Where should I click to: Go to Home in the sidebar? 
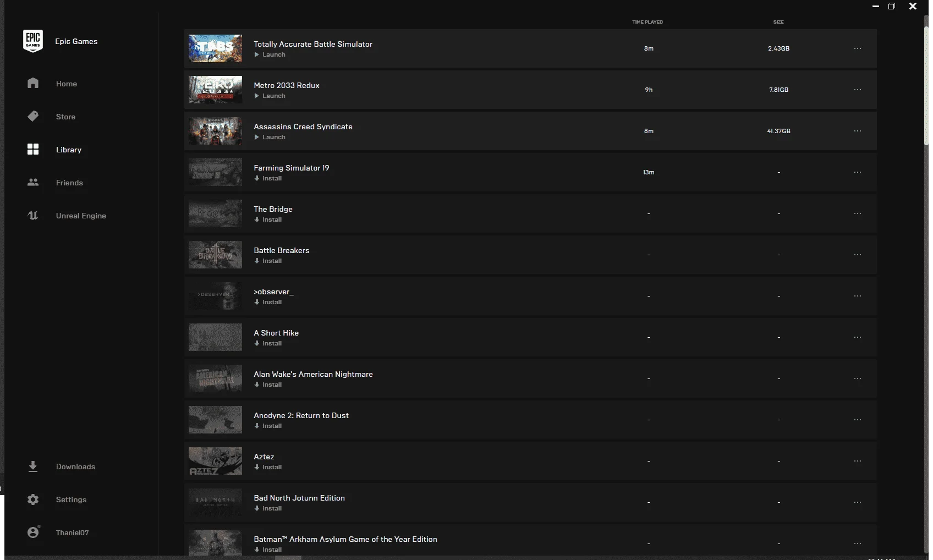(x=67, y=84)
